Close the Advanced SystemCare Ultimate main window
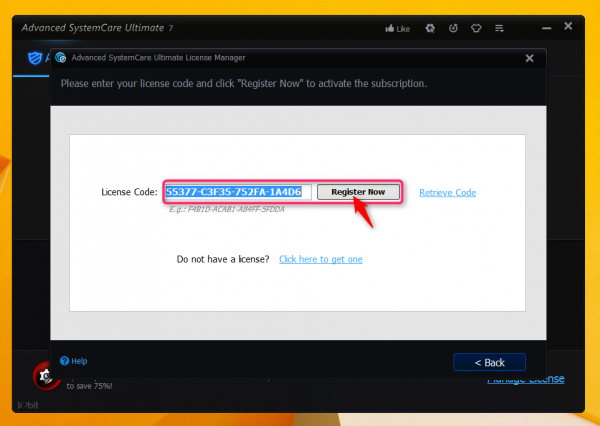600x426 pixels. (568, 26)
